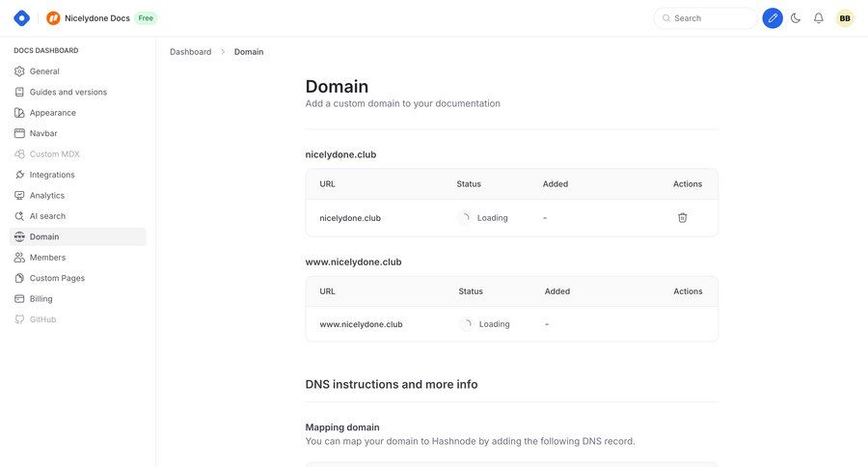Click www.nicelydone.club section heading
868x467 pixels.
click(x=353, y=262)
